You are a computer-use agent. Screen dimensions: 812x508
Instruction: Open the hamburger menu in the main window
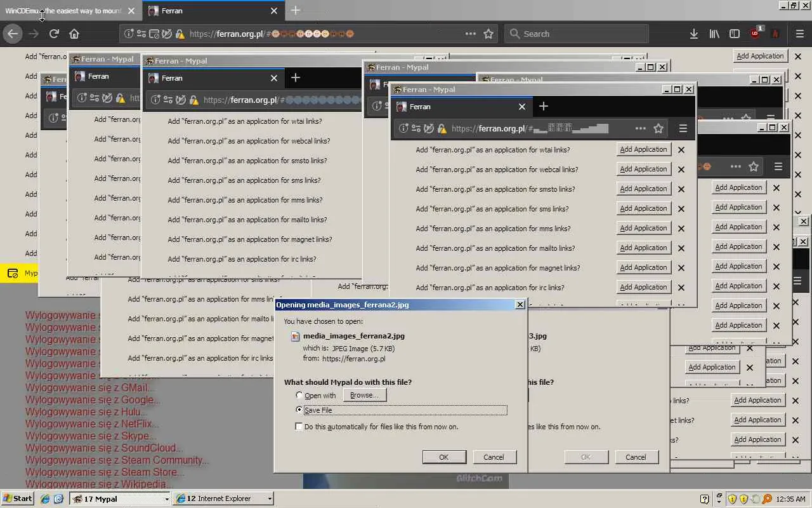799,34
